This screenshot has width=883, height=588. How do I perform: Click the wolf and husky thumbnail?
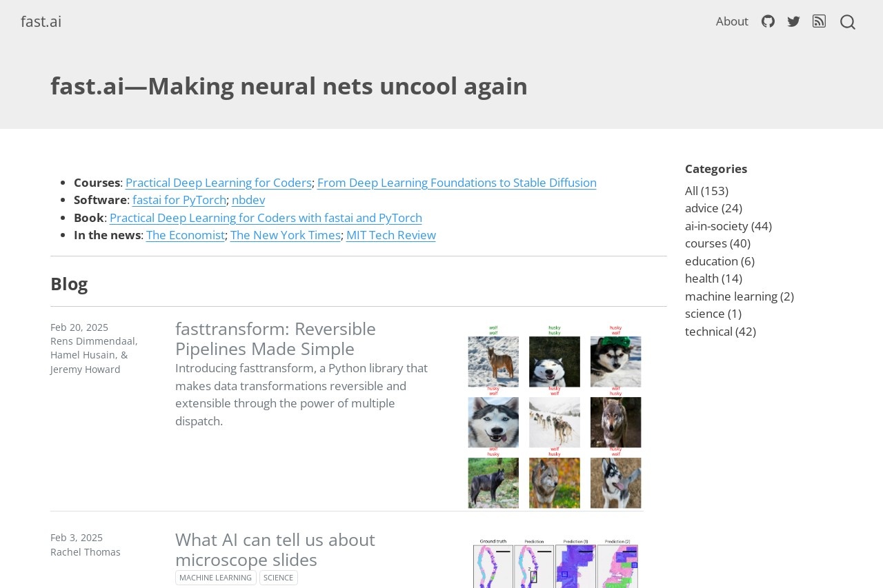(555, 416)
